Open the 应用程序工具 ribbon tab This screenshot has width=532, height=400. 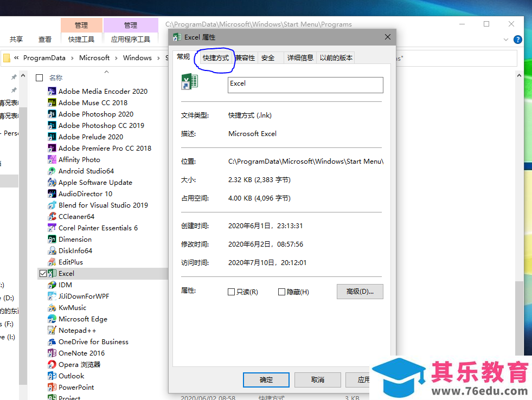tap(131, 40)
